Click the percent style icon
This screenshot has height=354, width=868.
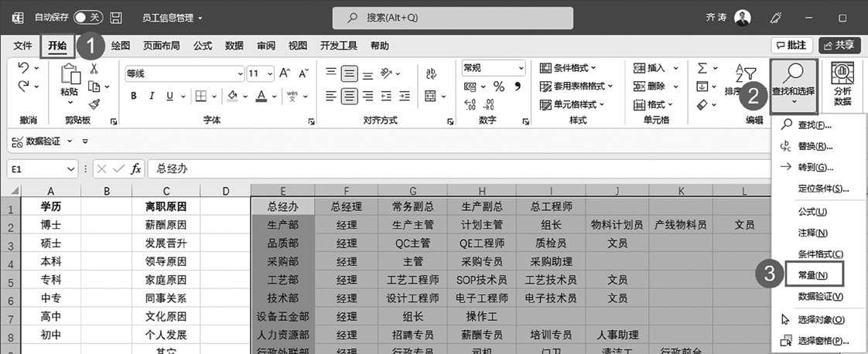tap(498, 86)
